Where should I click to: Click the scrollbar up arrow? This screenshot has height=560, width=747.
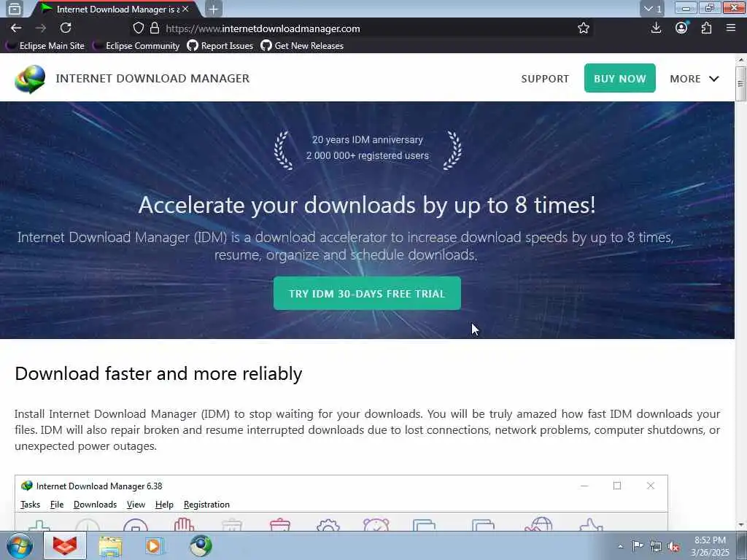(x=740, y=60)
